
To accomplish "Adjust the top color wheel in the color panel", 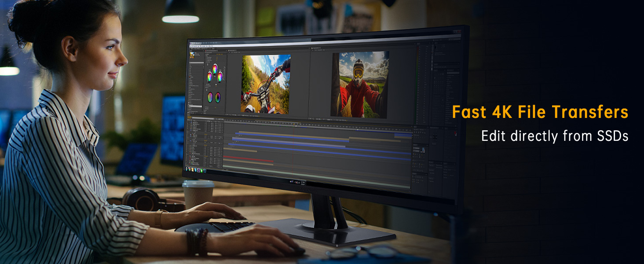I will click(214, 68).
